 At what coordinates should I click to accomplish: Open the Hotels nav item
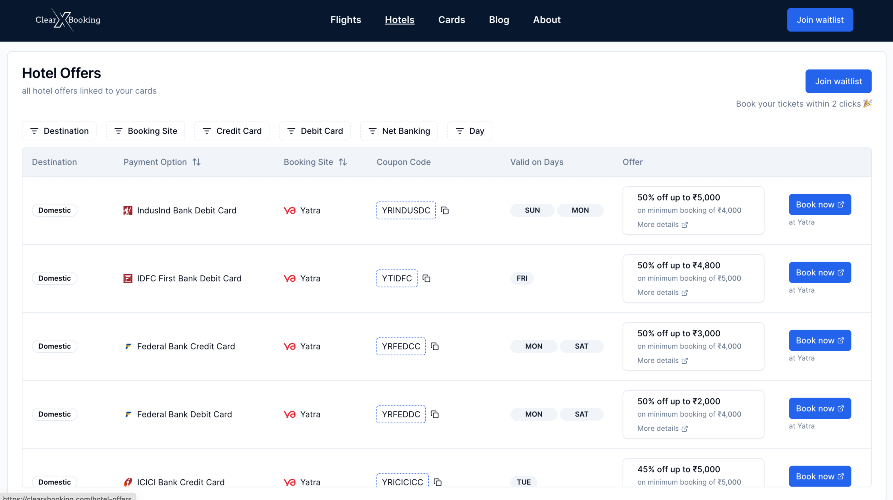coord(400,20)
